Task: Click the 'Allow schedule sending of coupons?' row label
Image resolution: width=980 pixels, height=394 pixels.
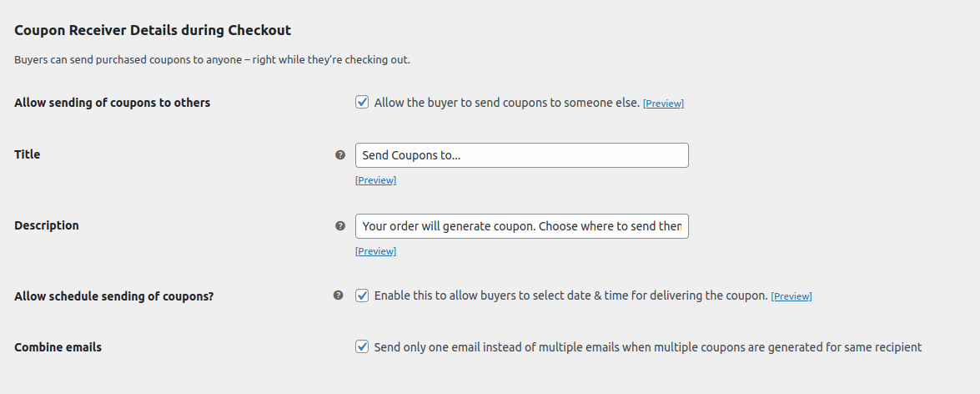Action: point(113,296)
